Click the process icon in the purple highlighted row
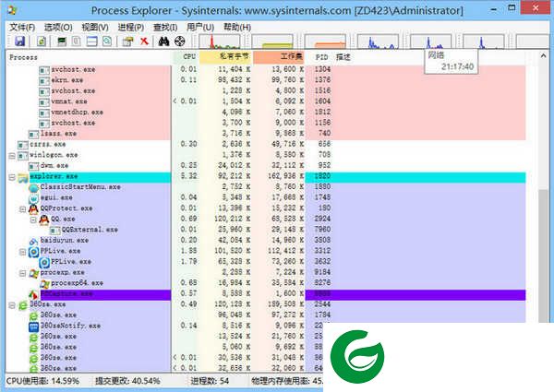The width and height of the screenshot is (554, 392). click(x=33, y=294)
